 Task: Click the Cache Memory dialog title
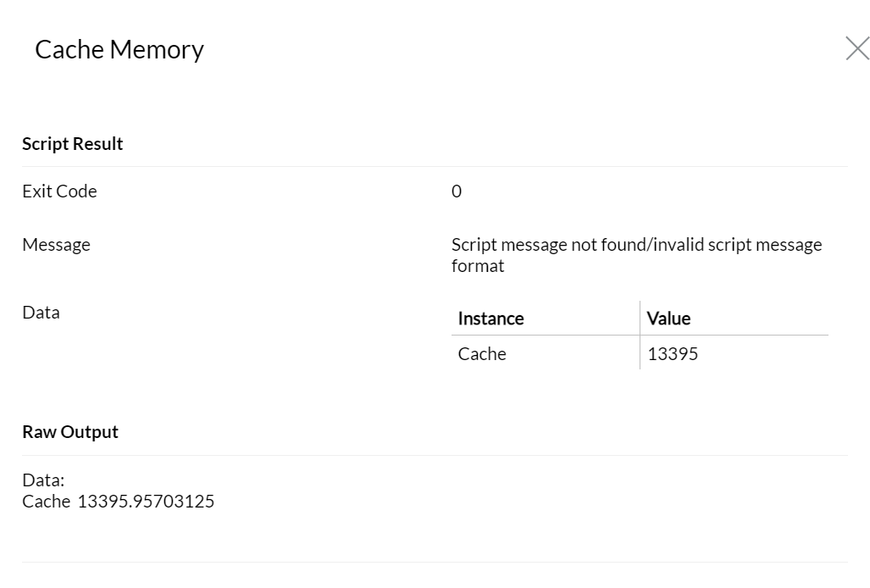pos(119,50)
